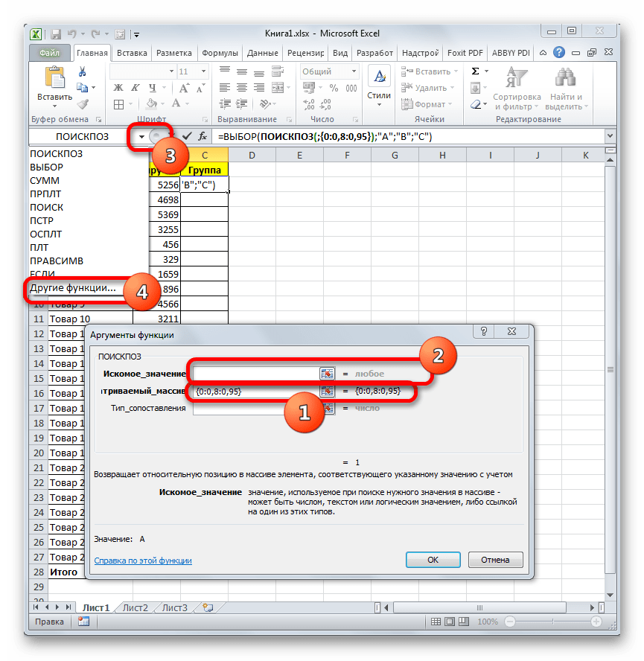Click collapse-dialog icon in Искомое_значение field
Viewport: 644px width, 661px height.
click(x=326, y=373)
